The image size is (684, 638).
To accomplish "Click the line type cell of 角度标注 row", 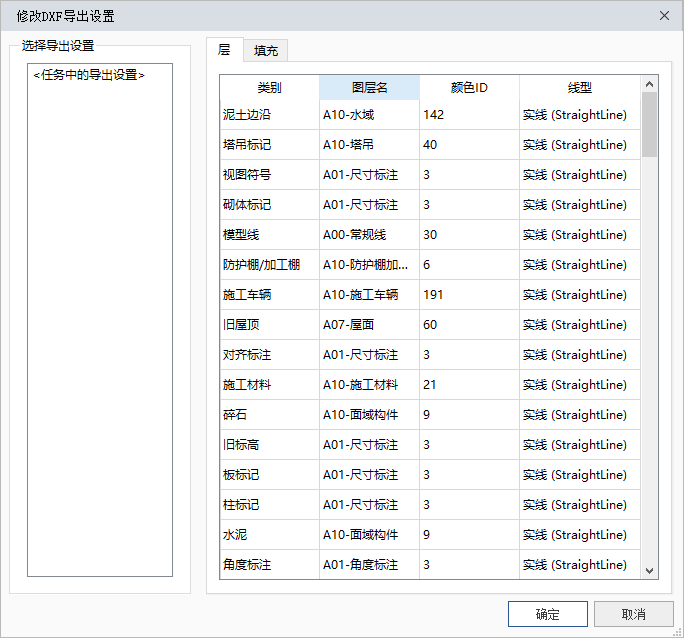I will pyautogui.click(x=580, y=565).
